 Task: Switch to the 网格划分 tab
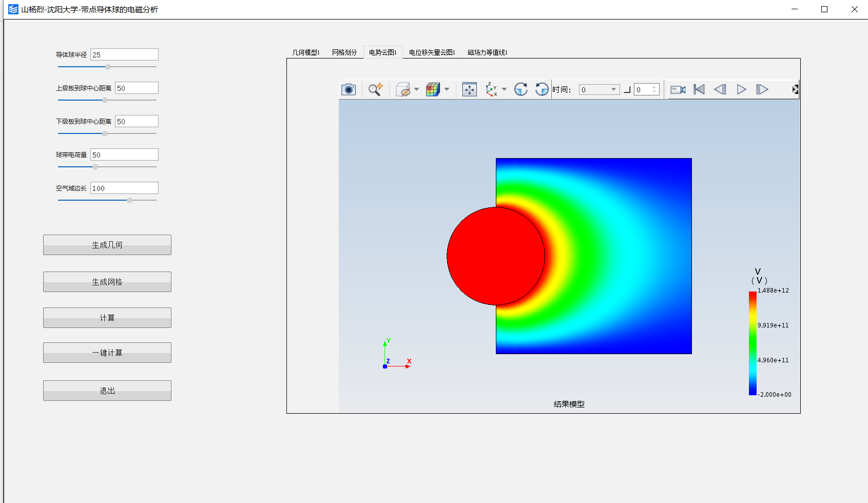coord(344,52)
